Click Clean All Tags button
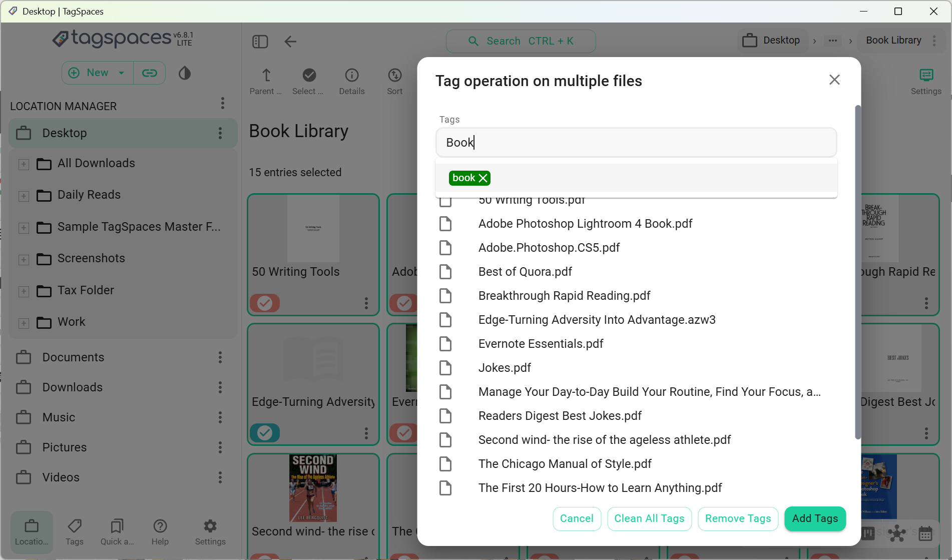952x560 pixels. tap(649, 518)
